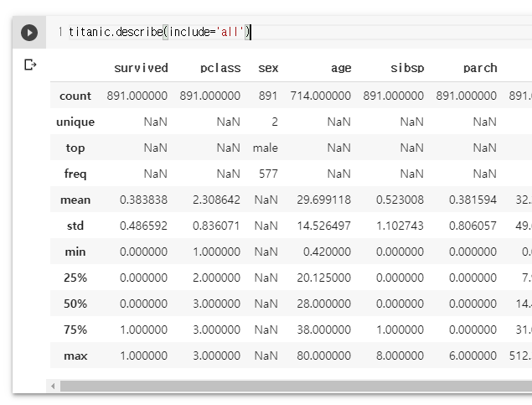Run the titanic.describe code cell

click(29, 33)
